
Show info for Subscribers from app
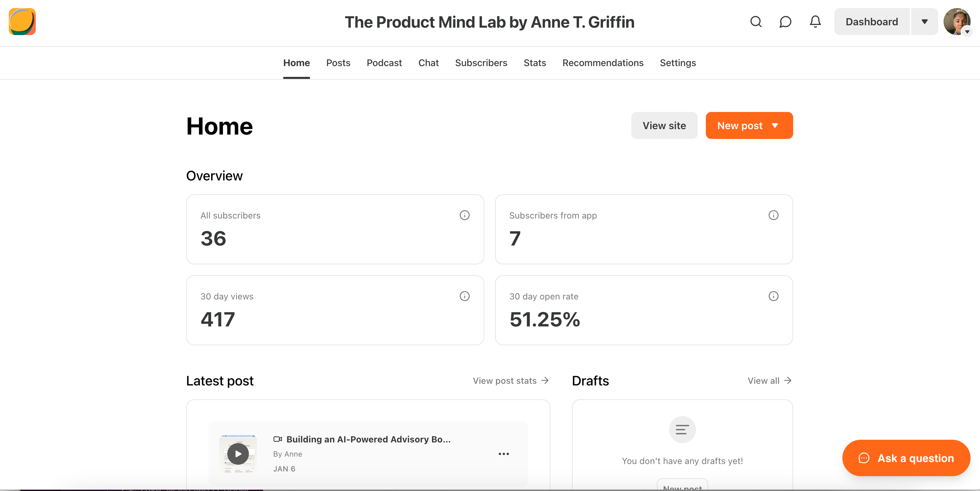click(773, 215)
